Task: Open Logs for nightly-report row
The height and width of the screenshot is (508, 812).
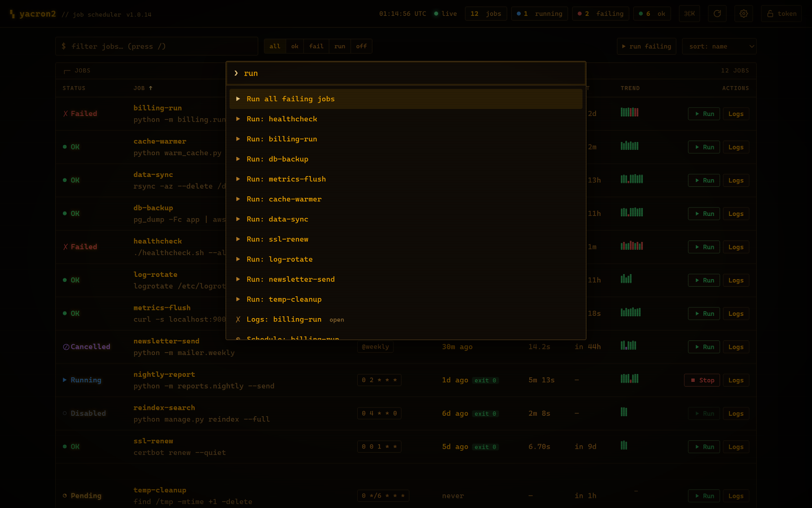Action: tap(736, 380)
